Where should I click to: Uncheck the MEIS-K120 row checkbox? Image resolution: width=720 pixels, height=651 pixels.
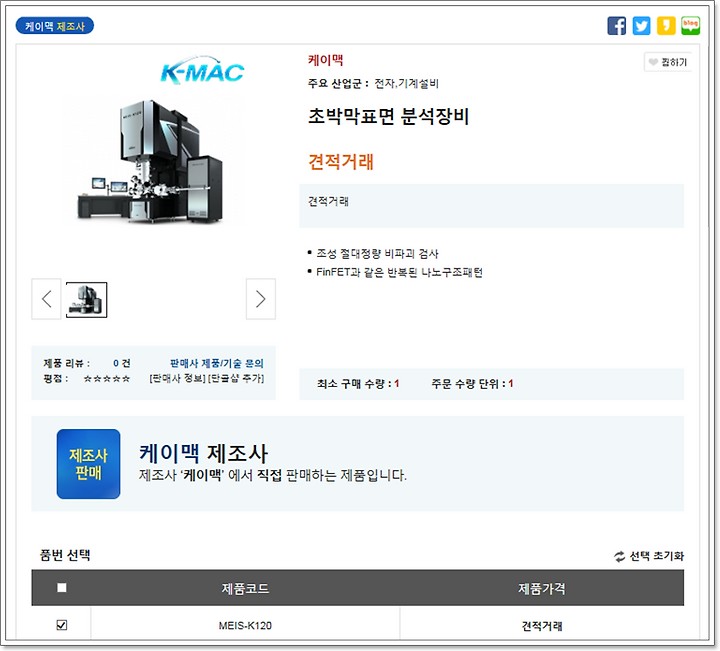click(62, 625)
